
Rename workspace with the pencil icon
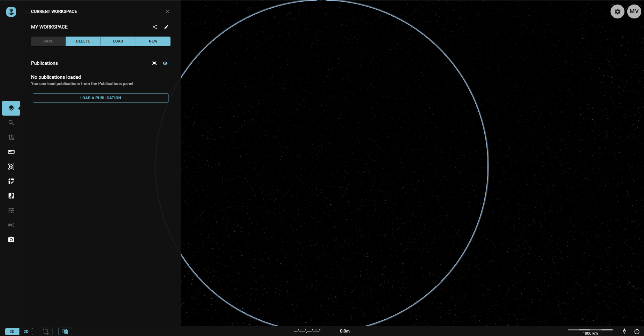point(166,27)
